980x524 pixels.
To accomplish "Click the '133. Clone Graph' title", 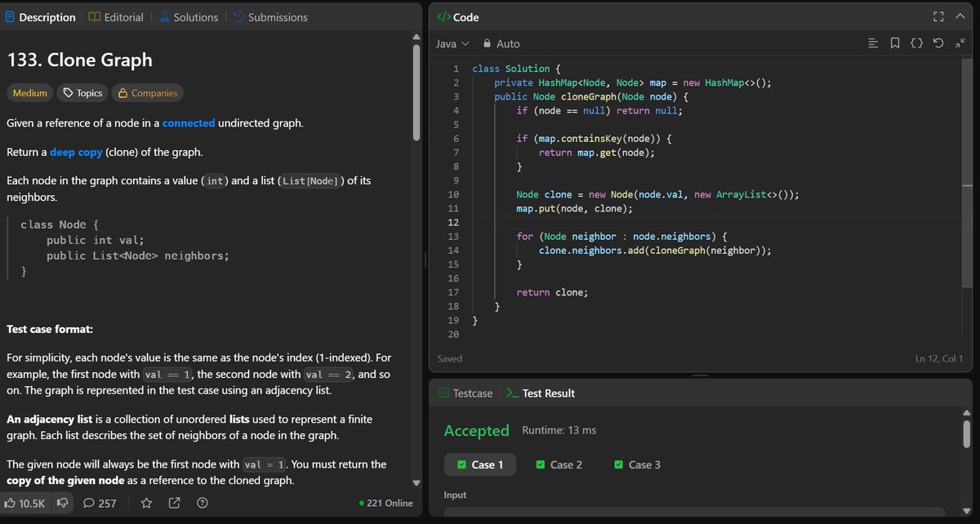I will pyautogui.click(x=79, y=60).
